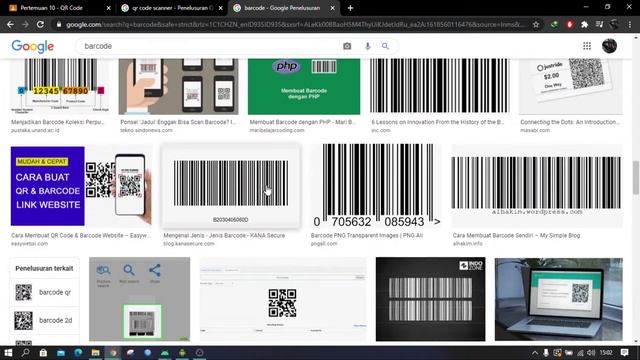
Task: Open the dark INDOZONE barcode image
Action: coord(431,299)
